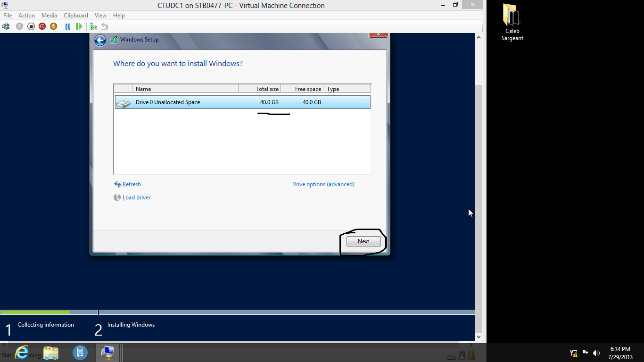Open Internet Explorer from the taskbar

click(x=22, y=353)
